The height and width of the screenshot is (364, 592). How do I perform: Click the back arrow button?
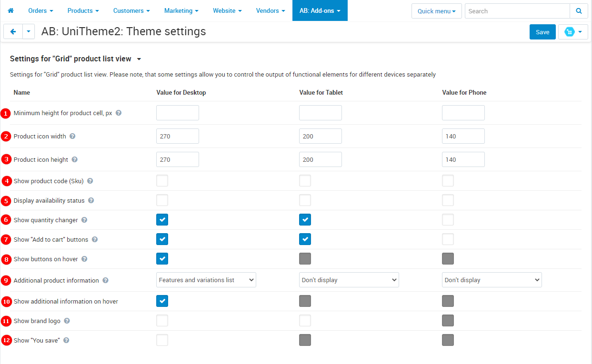click(x=13, y=32)
